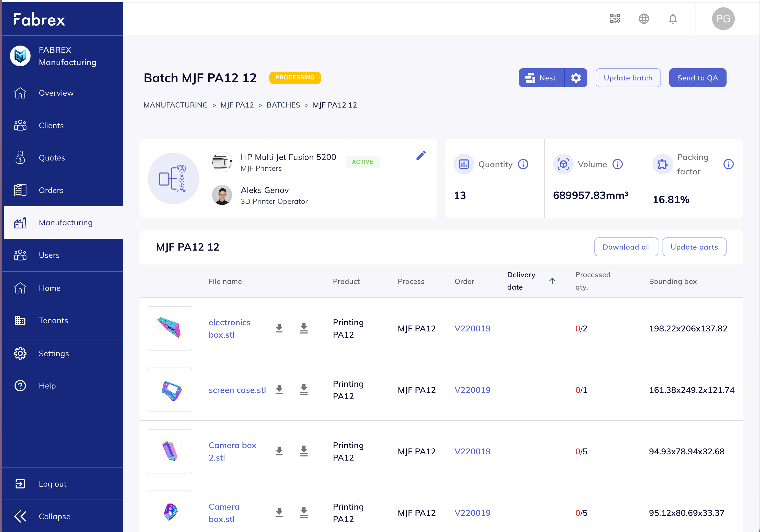Image resolution: width=760 pixels, height=532 pixels.
Task: Open order V220019 link for Camera box 2.stl
Action: 472,451
